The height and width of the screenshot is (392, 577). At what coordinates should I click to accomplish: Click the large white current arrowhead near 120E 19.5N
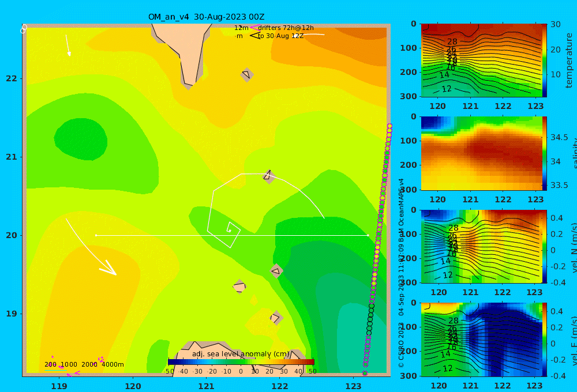coord(108,268)
